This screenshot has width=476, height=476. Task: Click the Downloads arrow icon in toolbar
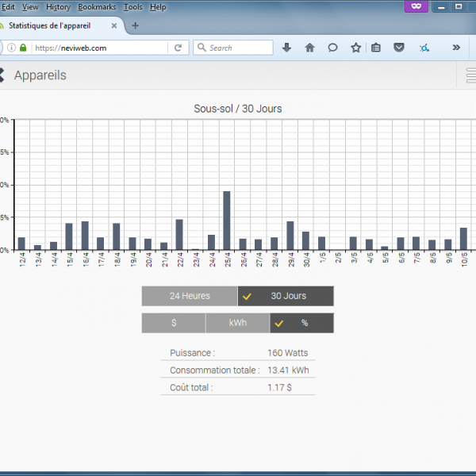[287, 48]
